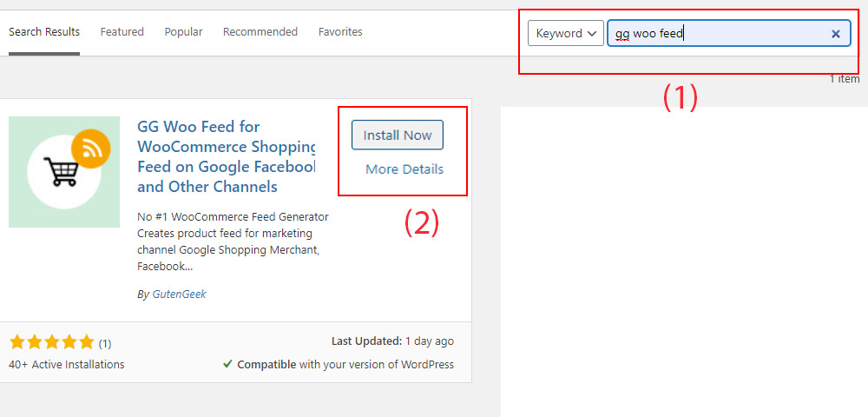Focus the plugin search box containing gg woo feed
The width and height of the screenshot is (868, 417).
728,33
